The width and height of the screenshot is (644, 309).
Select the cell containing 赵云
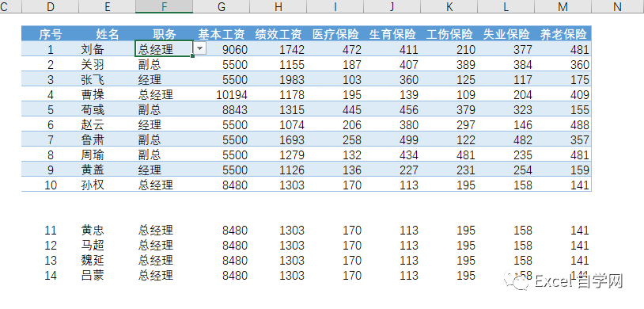coord(107,124)
